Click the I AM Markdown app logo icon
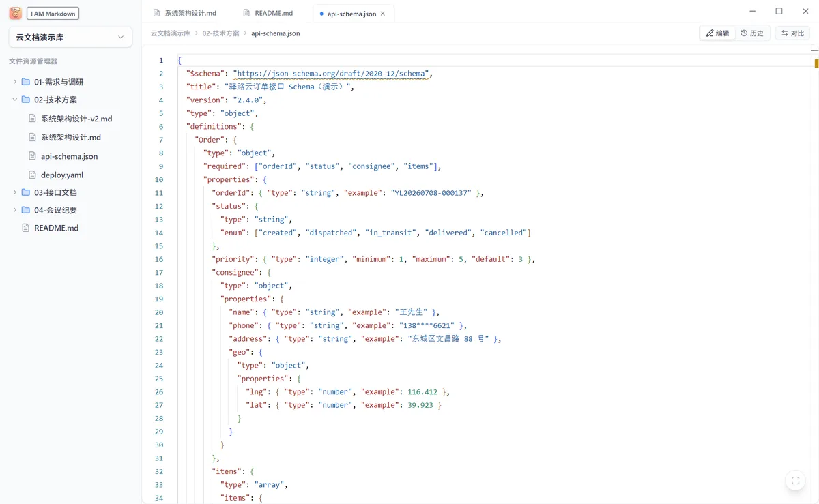Image resolution: width=819 pixels, height=504 pixels. point(15,13)
